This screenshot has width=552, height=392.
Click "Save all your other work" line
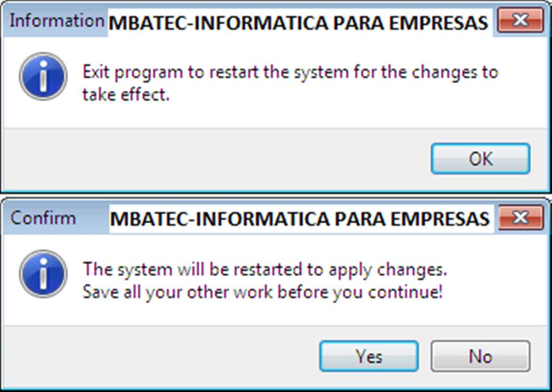coord(262,292)
